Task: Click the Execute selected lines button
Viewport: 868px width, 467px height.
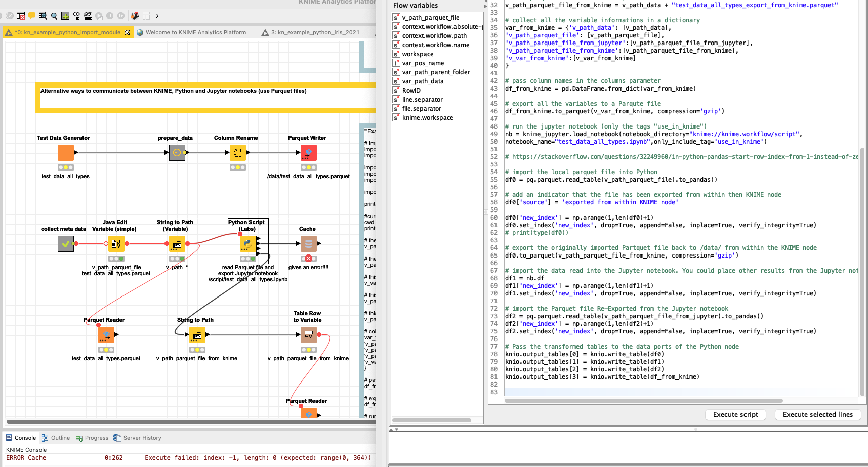Action: (818, 415)
